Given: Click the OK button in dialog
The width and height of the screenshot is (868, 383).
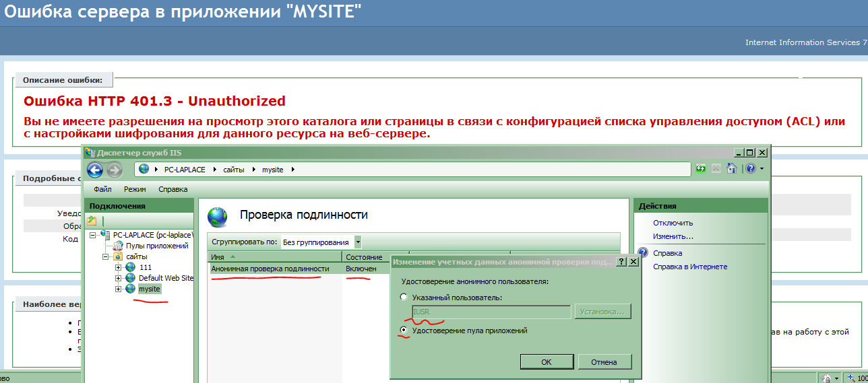Looking at the screenshot, I should [x=547, y=361].
